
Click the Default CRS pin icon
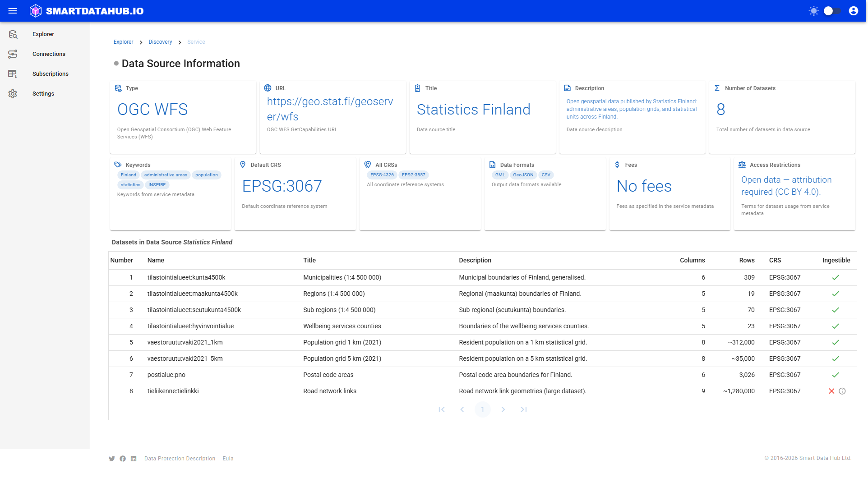click(243, 165)
